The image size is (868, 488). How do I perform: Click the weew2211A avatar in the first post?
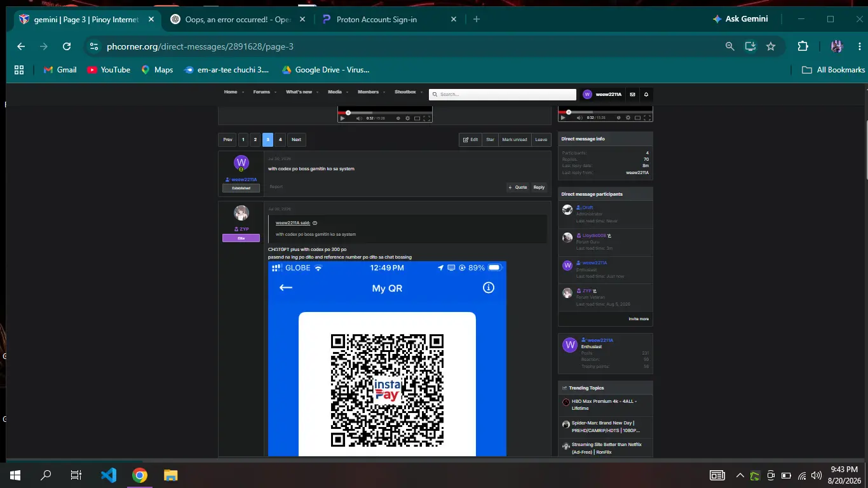pyautogui.click(x=241, y=163)
